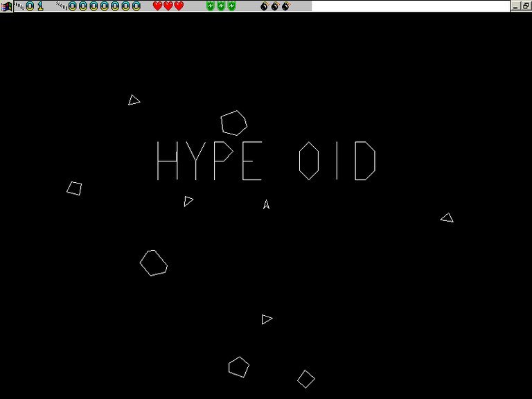Click the small square asteroid at far left

[74, 188]
